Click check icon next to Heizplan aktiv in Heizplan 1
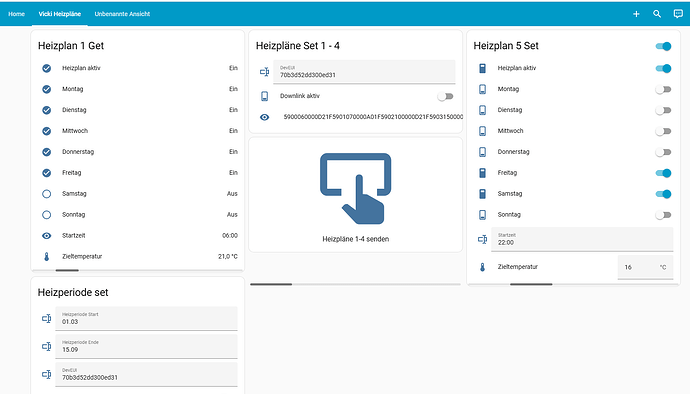This screenshot has width=690, height=394. (x=47, y=68)
